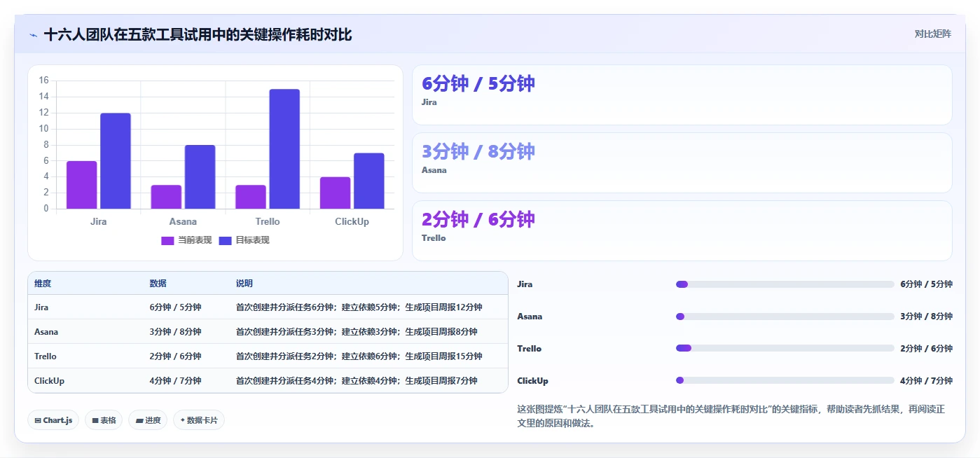The image size is (980, 458).
Task: Open the Asana data card 3分钟 / 8分钟
Action: tap(682, 162)
